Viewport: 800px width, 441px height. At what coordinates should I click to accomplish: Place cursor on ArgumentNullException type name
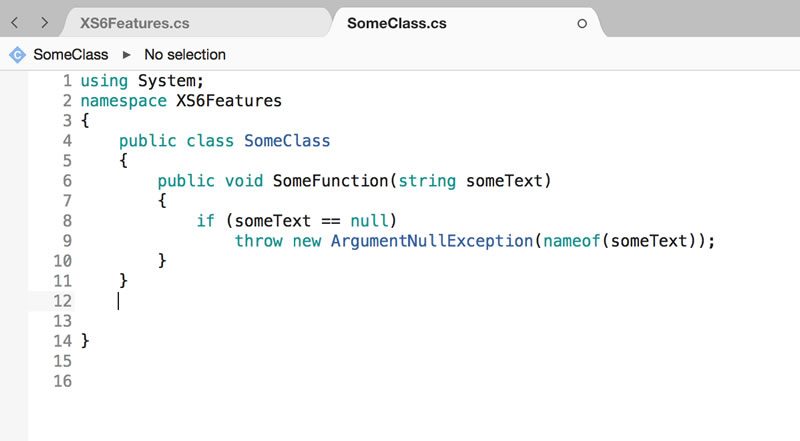(432, 241)
